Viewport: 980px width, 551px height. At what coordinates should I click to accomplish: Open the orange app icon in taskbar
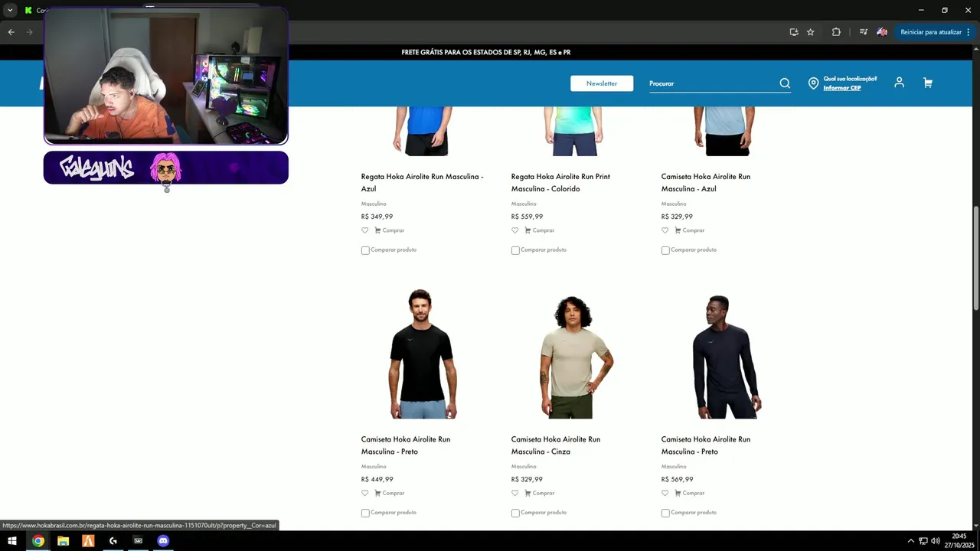click(x=88, y=541)
